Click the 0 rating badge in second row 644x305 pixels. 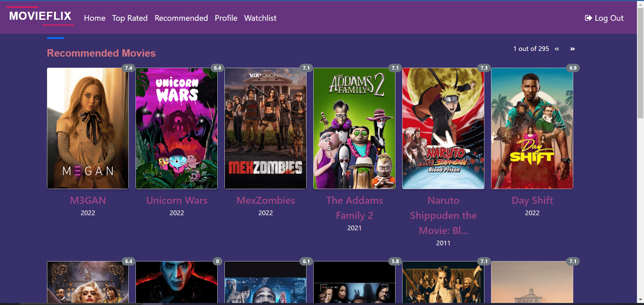(218, 261)
